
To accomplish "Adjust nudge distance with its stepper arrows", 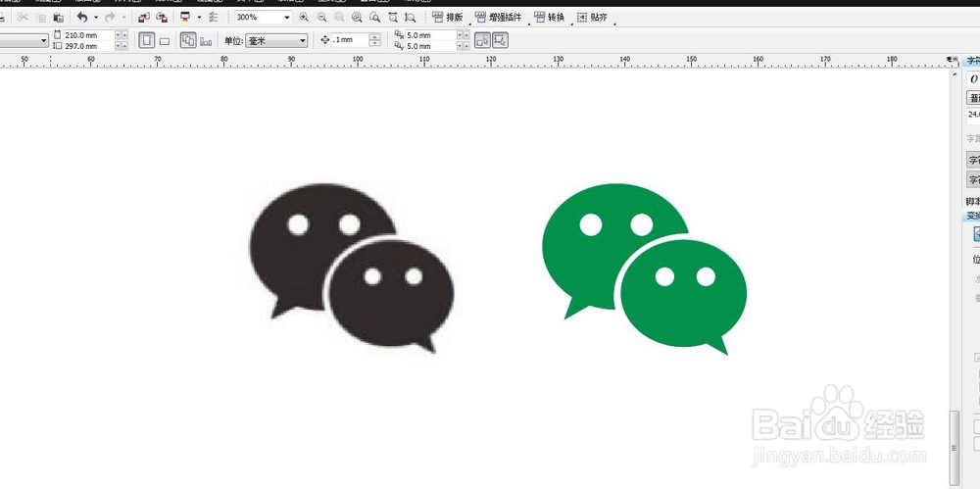I will coord(375,40).
